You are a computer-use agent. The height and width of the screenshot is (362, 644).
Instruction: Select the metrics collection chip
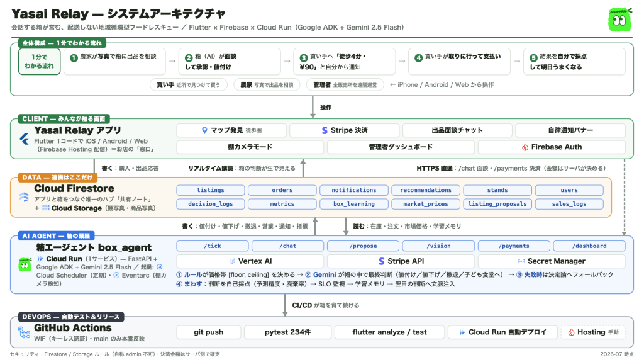[282, 203]
